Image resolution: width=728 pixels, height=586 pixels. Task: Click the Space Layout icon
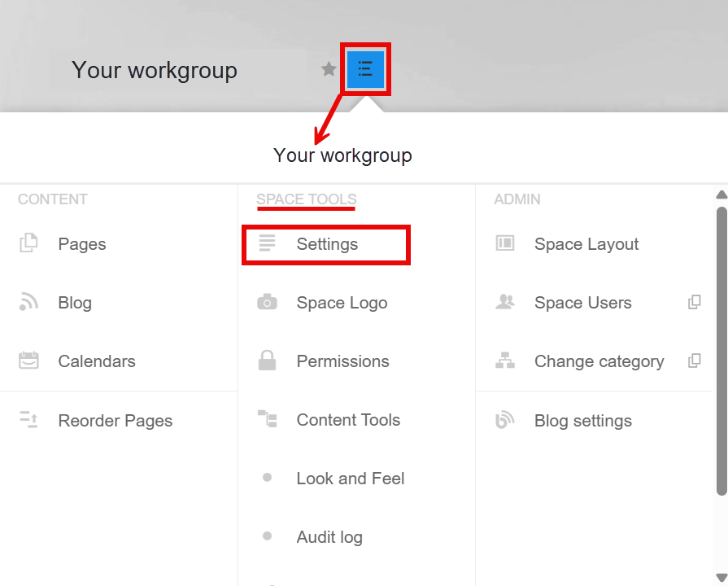[x=504, y=243]
